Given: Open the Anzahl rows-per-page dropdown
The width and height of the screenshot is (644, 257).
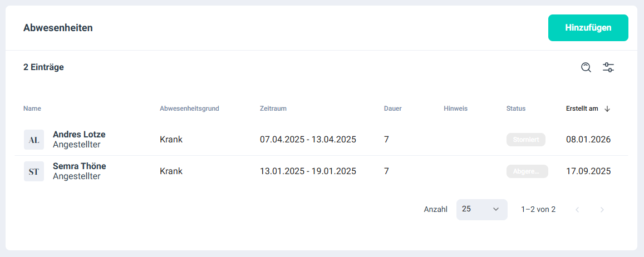Looking at the screenshot, I should pos(481,210).
